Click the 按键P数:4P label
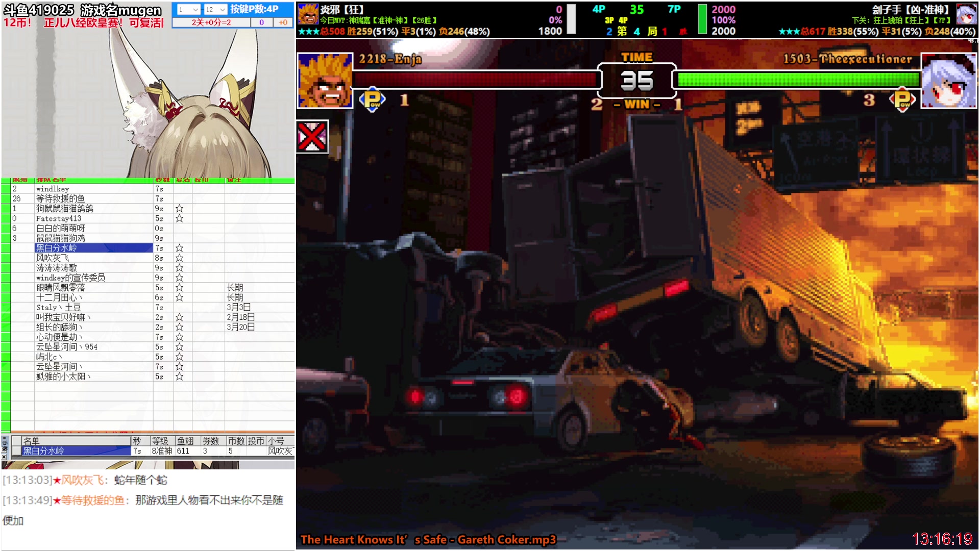The width and height of the screenshot is (980, 551). tap(254, 9)
